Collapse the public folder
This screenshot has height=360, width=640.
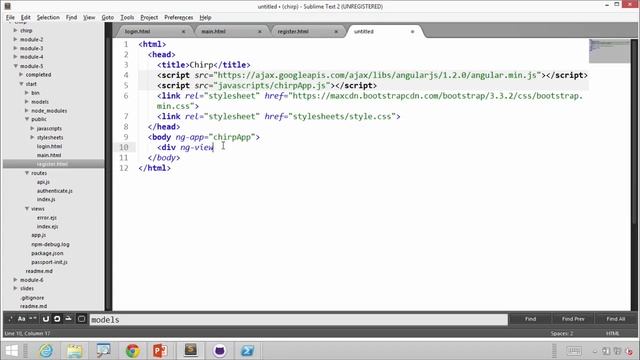coord(27,119)
